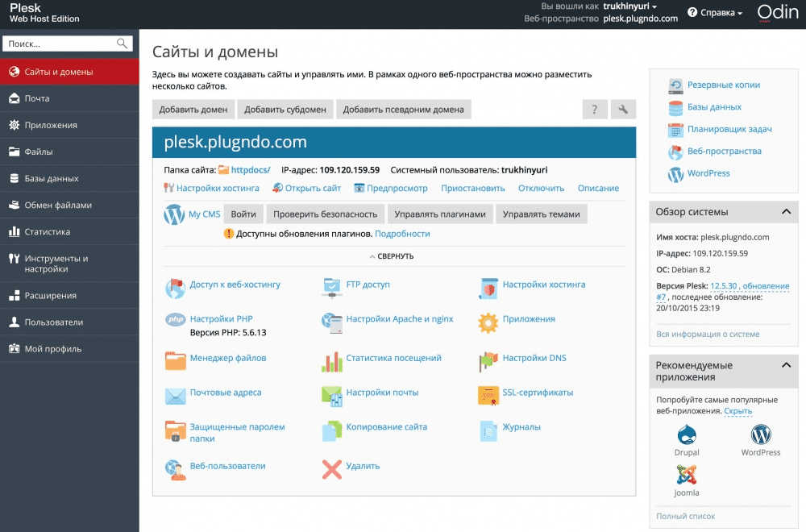Click the wrench icon next to Инструменты и настройки
This screenshot has height=532, width=806.
pyautogui.click(x=14, y=259)
